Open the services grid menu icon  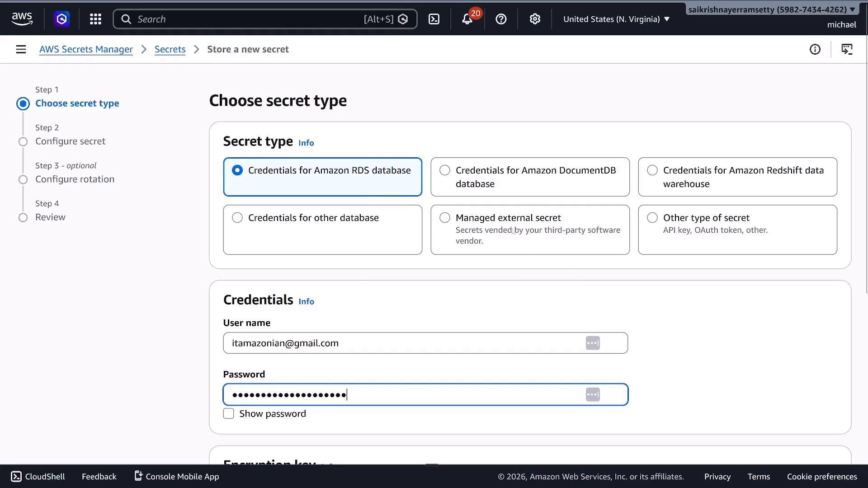coord(95,19)
